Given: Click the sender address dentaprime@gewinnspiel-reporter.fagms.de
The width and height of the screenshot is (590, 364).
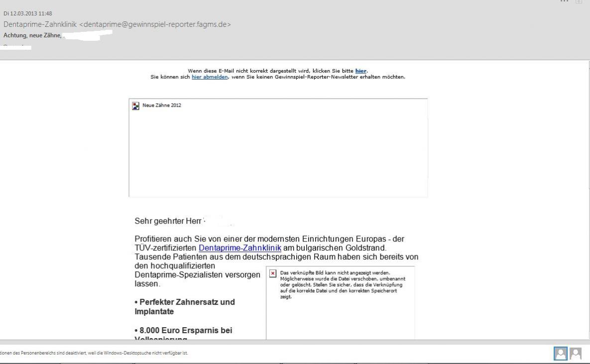Looking at the screenshot, I should click(155, 24).
